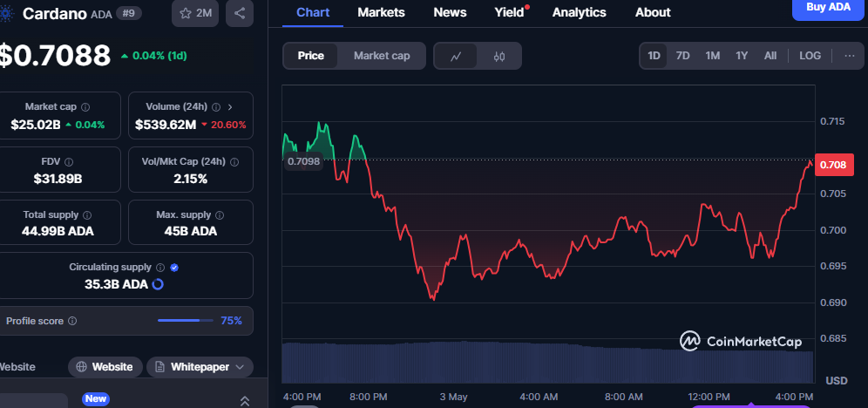Click the #9 rank badge
Viewport: 868px width, 408px height.
coord(128,13)
